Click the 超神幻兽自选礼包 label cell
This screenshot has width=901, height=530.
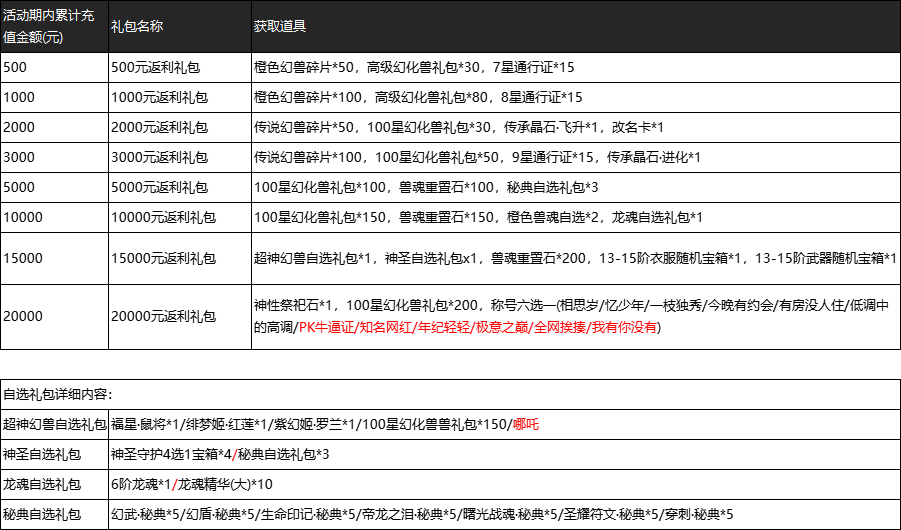point(54,425)
